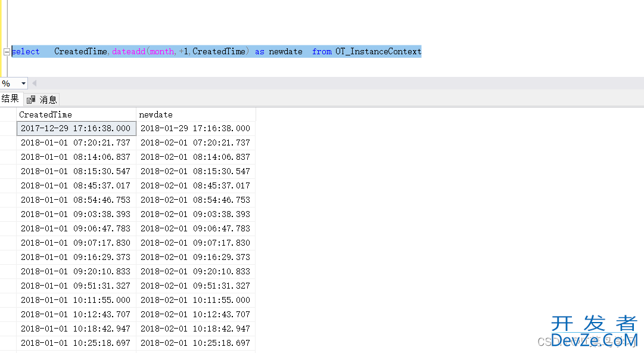Select cell 2018-02-01 09:51:31.327
Screen dimensions: 644x353
pos(196,286)
